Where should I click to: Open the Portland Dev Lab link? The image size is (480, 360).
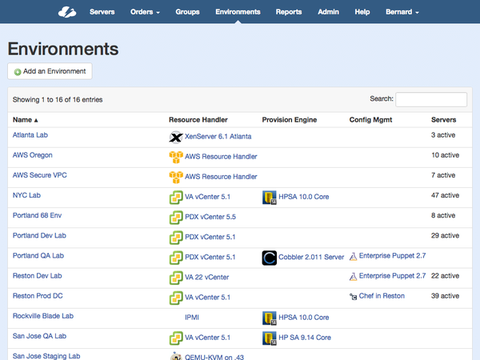tap(39, 236)
